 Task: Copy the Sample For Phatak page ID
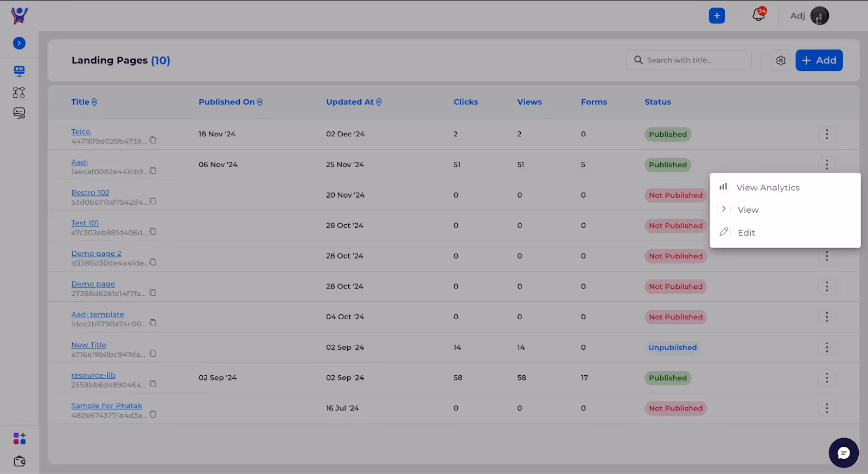click(x=153, y=414)
